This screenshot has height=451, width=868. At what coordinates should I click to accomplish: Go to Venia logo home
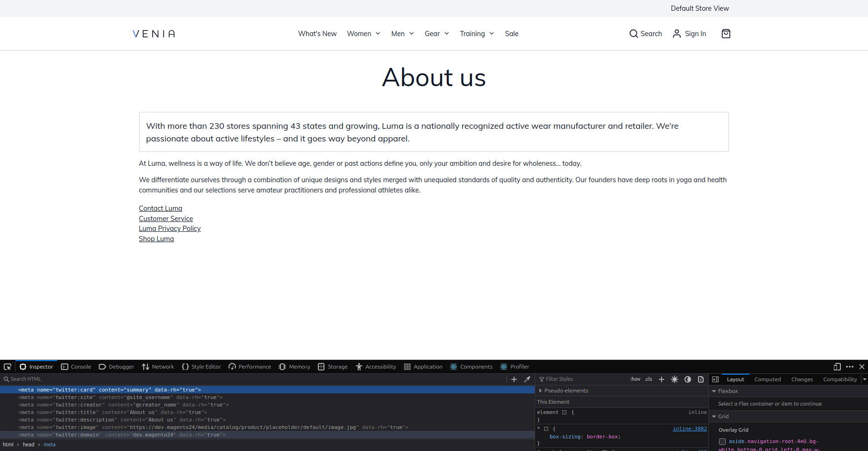pos(154,34)
